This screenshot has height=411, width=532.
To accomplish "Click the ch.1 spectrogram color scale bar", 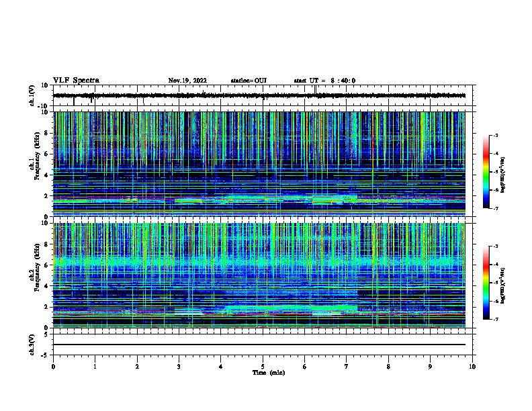I will point(486,172).
